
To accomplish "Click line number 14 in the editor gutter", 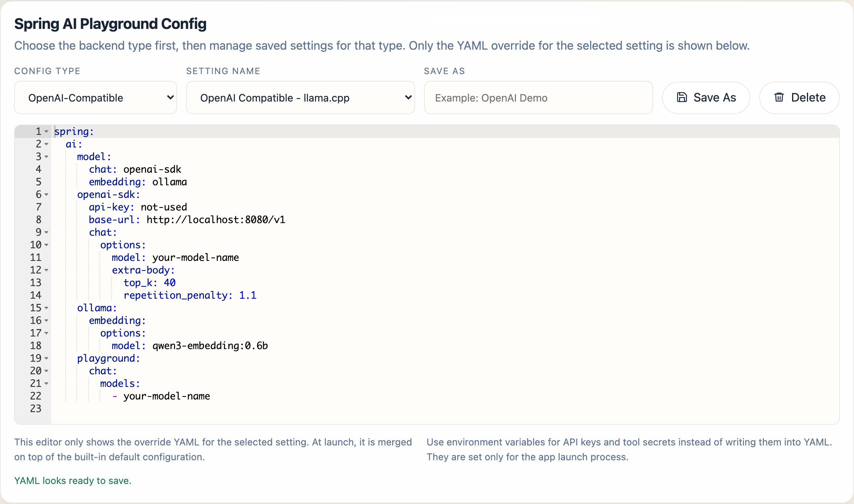I will pos(36,295).
